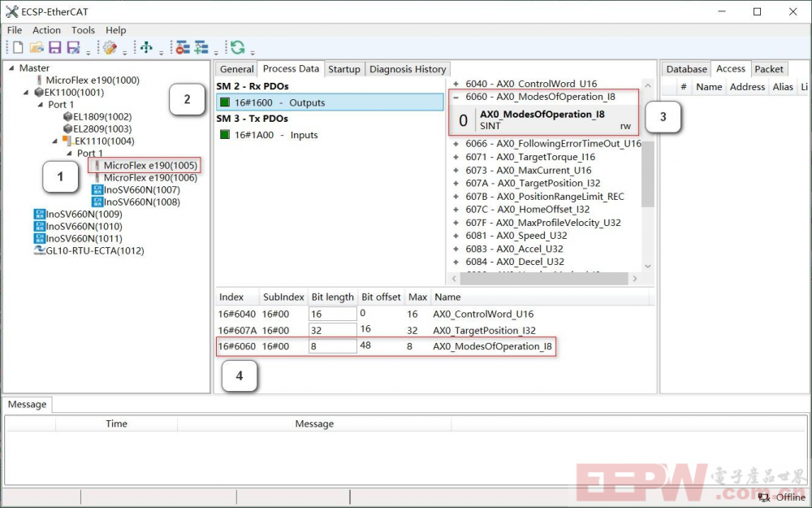Click the Alias column header in Access panel
Screen dimensions: 812x508
[x=783, y=87]
